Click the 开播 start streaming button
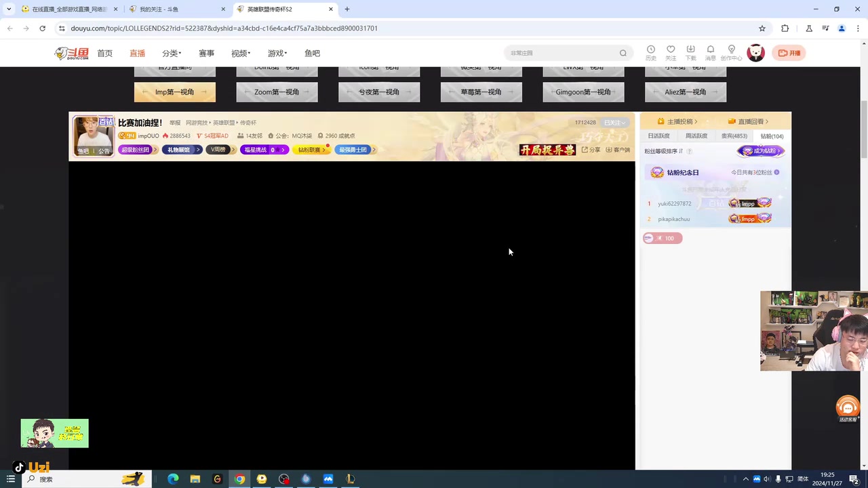 click(x=789, y=53)
